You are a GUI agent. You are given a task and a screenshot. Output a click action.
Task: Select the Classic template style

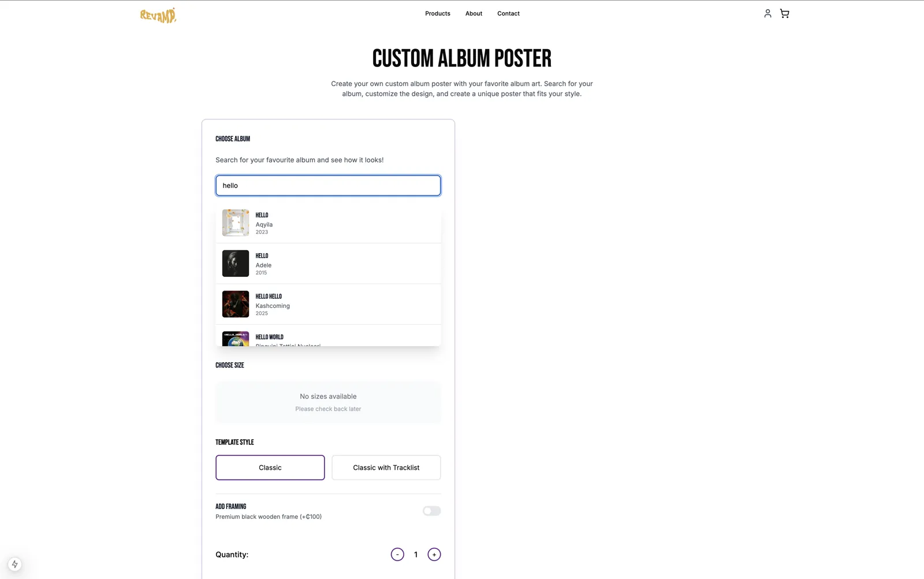click(270, 467)
